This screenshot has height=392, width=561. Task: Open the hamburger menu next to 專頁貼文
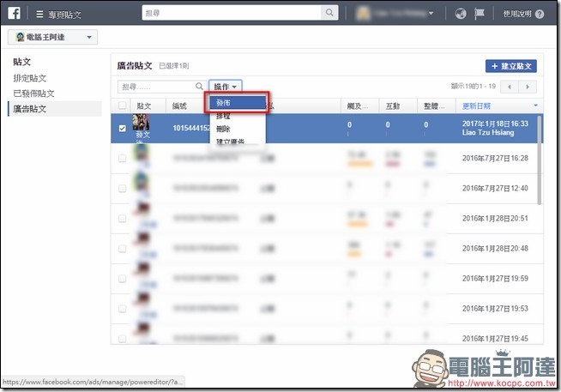pyautogui.click(x=39, y=15)
